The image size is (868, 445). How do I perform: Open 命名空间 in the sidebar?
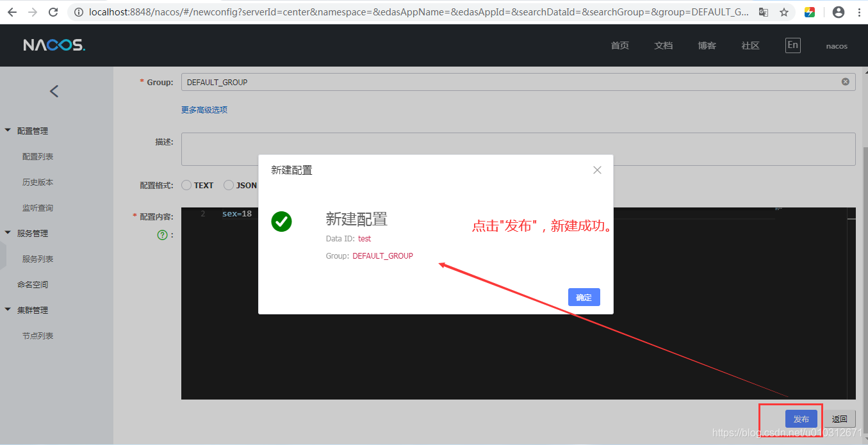[33, 284]
